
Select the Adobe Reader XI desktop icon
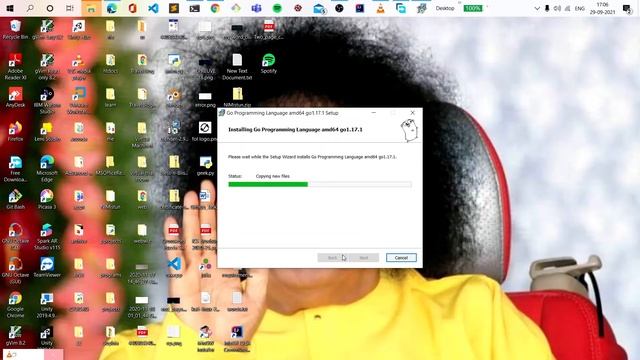tap(16, 67)
